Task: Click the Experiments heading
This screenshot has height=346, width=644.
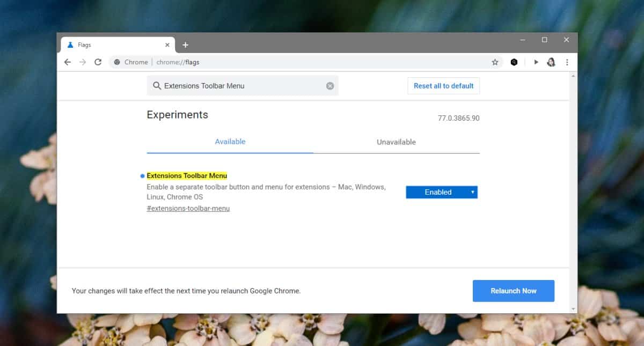Action: point(178,115)
